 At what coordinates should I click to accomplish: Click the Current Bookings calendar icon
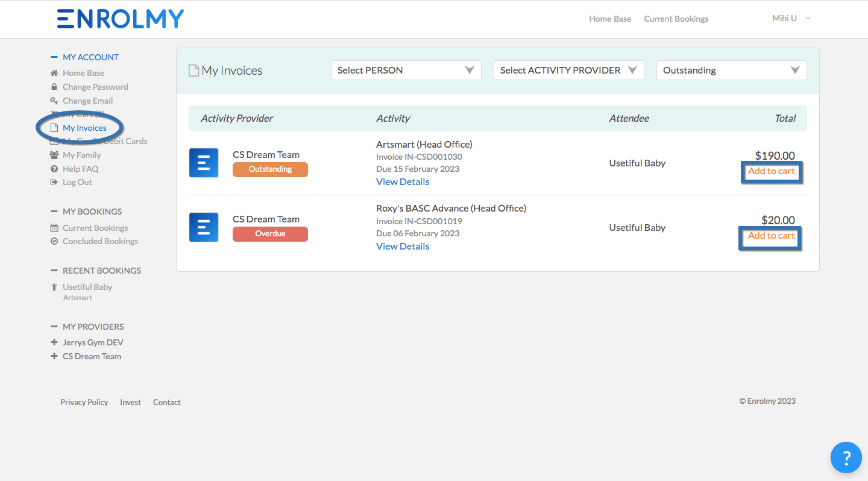coord(54,228)
